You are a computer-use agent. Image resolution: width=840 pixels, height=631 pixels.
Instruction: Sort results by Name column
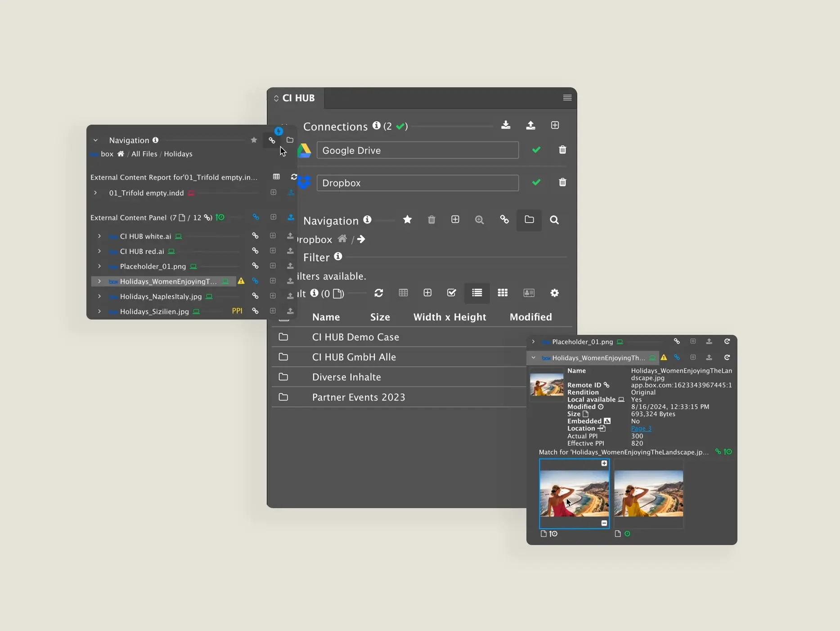coord(326,317)
